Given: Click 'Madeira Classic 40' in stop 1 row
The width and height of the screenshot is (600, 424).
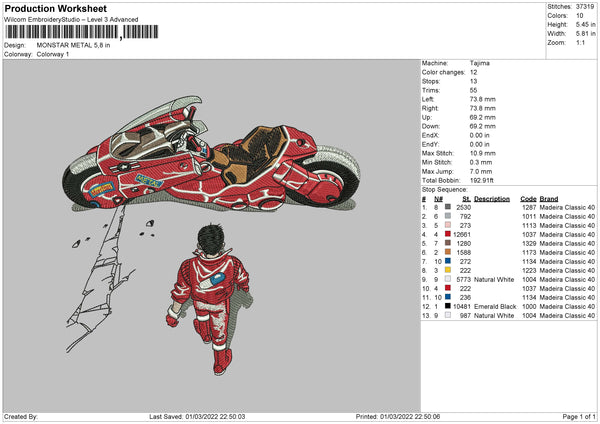Looking at the screenshot, I should [x=567, y=207].
